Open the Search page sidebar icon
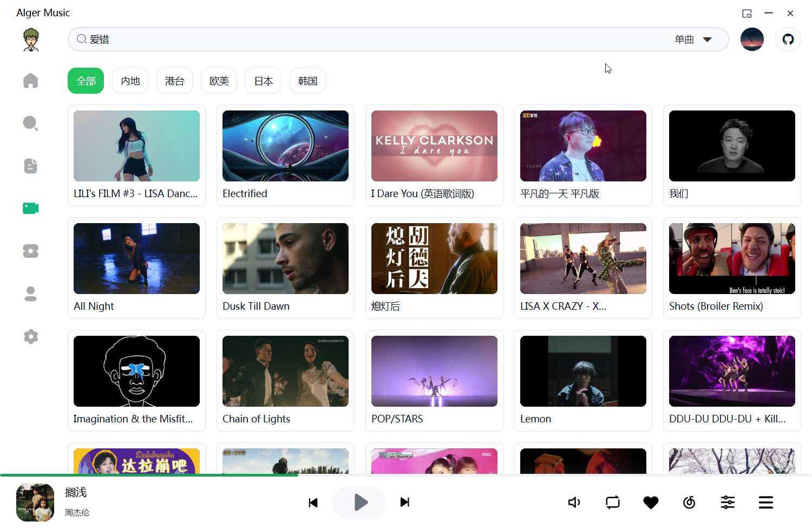Screen dimensions: 812x528 tap(31, 123)
